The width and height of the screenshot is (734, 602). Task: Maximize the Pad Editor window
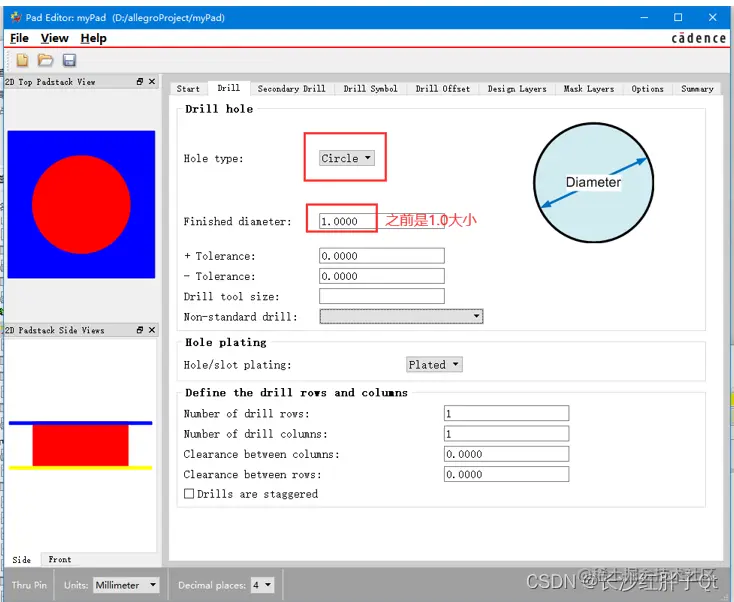[678, 17]
